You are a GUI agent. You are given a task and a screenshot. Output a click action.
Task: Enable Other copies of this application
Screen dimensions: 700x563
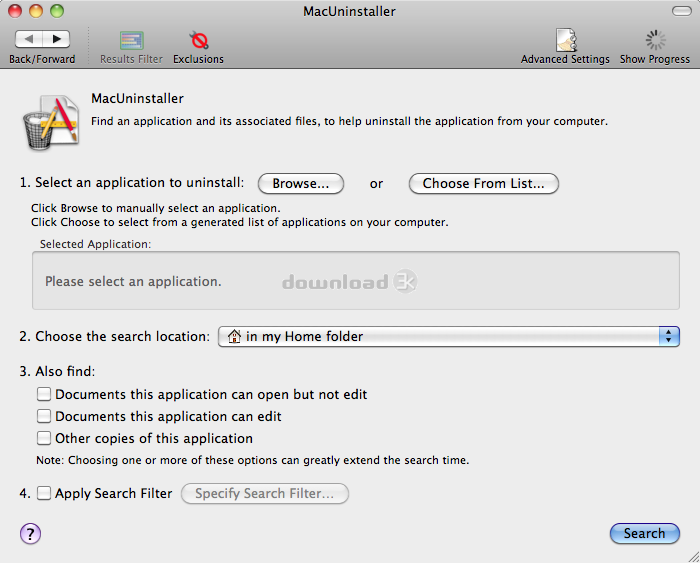click(44, 438)
